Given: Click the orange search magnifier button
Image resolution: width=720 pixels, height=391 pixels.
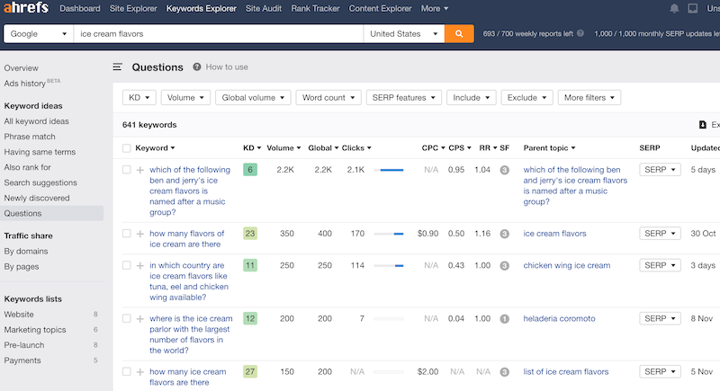Looking at the screenshot, I should [x=459, y=34].
